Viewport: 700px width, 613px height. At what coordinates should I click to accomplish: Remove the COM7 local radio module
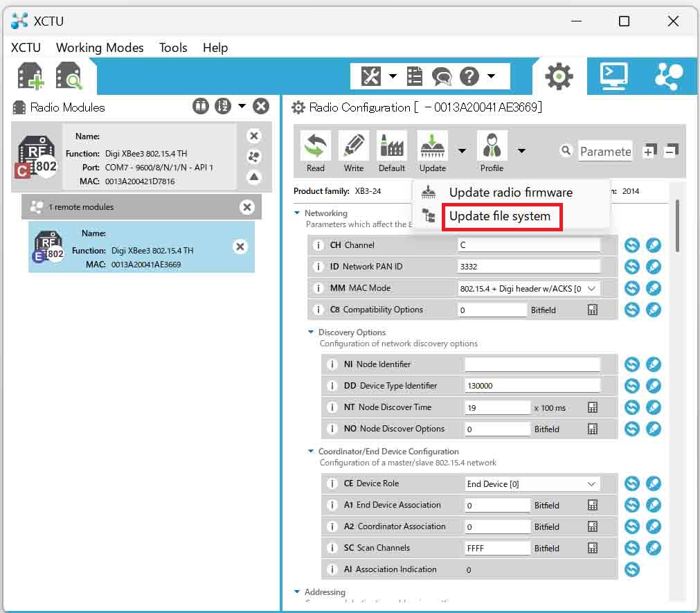[254, 136]
